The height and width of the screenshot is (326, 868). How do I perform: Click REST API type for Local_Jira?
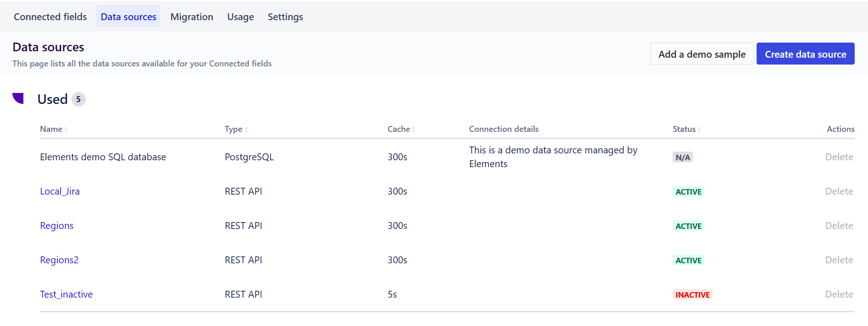click(243, 191)
